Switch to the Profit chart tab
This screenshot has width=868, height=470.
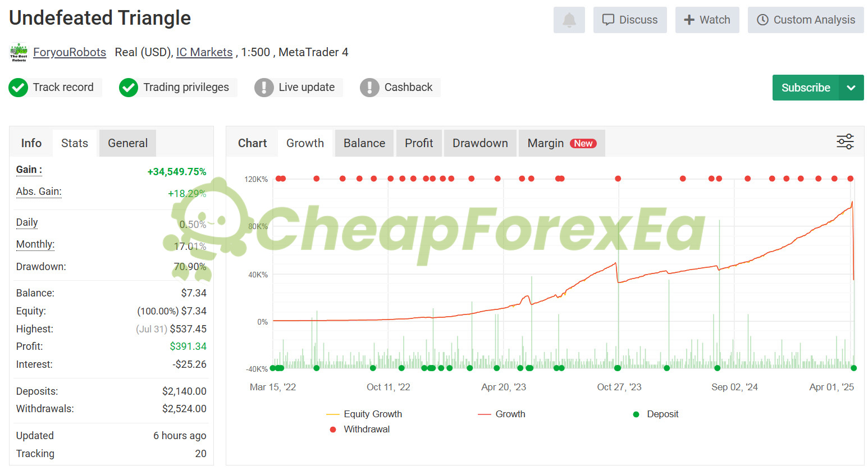pos(419,143)
